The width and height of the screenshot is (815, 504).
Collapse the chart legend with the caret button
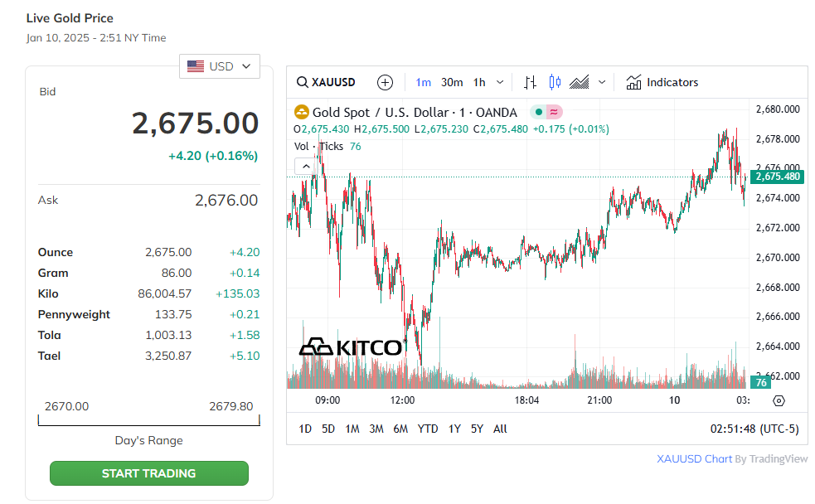pos(306,167)
